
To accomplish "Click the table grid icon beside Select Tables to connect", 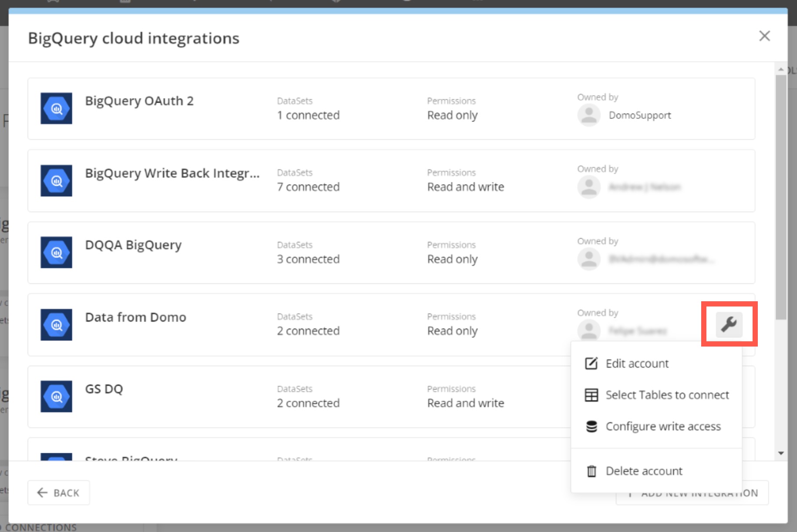I will (591, 395).
